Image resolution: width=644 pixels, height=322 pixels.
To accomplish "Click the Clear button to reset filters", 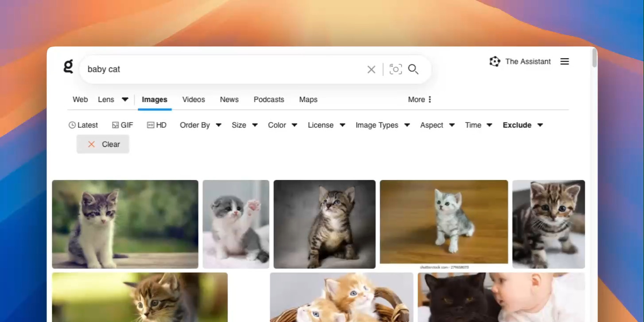I will (x=103, y=144).
